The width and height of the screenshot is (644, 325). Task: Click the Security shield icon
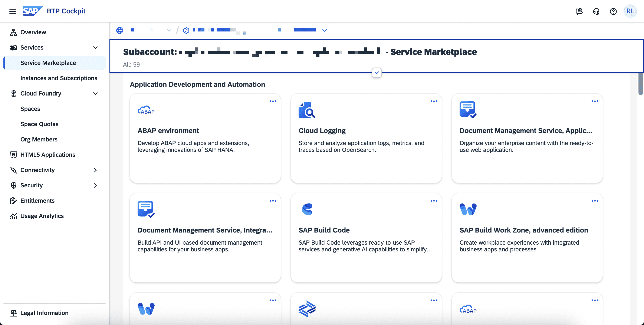tap(13, 185)
